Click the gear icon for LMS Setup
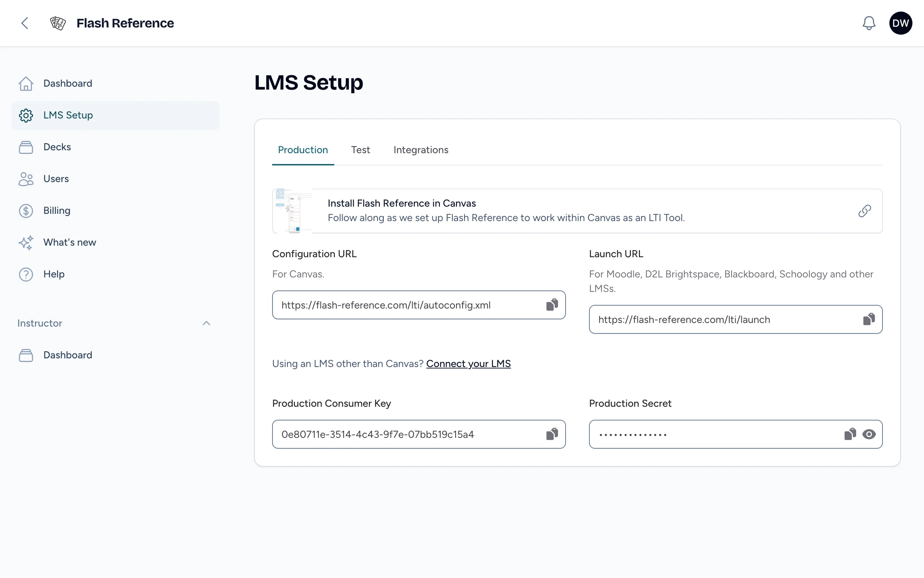The width and height of the screenshot is (924, 578). pyautogui.click(x=26, y=116)
